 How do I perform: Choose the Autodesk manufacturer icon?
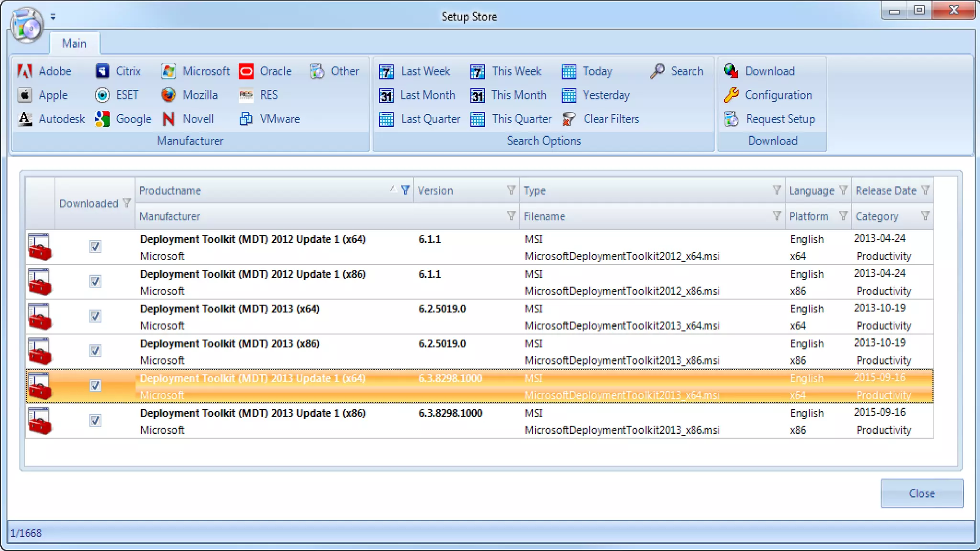pos(25,119)
